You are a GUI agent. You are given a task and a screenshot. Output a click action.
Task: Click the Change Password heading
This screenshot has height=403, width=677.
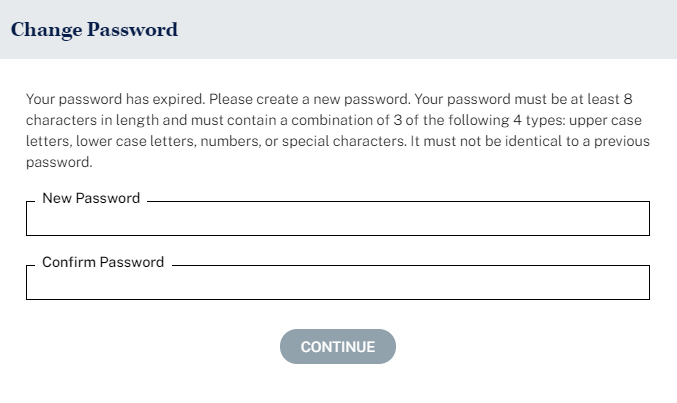click(x=94, y=30)
